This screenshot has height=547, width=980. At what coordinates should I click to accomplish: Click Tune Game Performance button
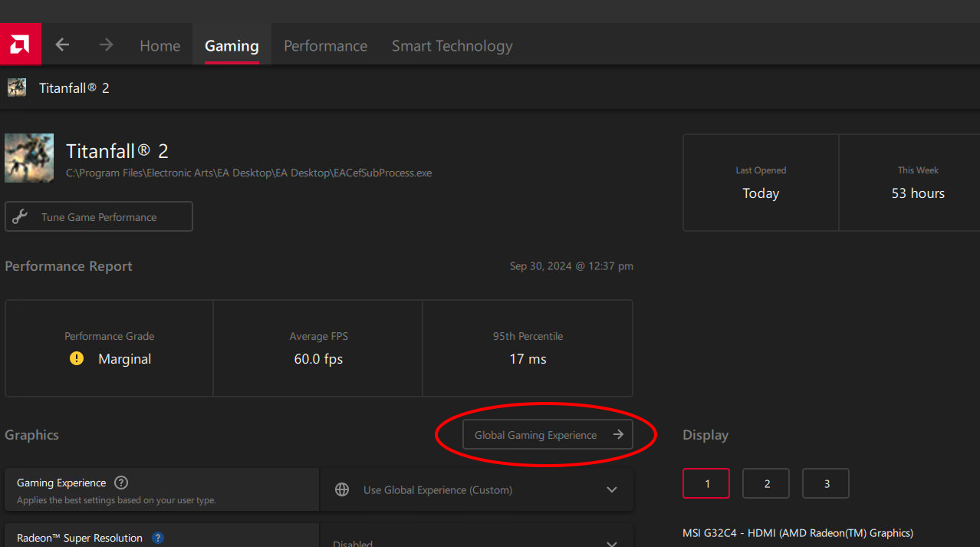pyautogui.click(x=99, y=216)
